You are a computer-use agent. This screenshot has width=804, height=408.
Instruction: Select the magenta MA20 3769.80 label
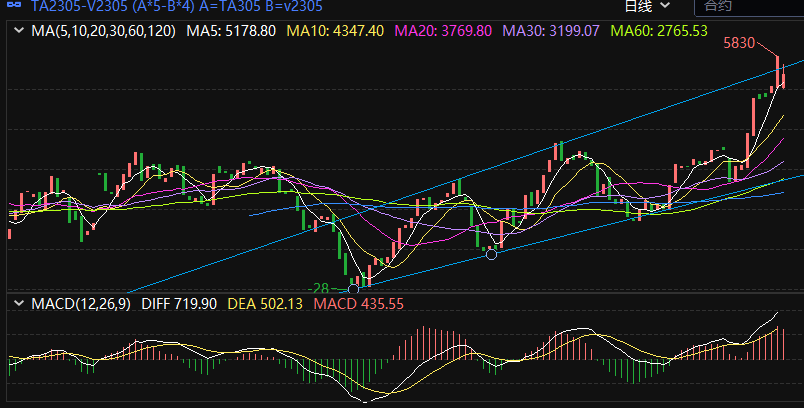pos(444,31)
